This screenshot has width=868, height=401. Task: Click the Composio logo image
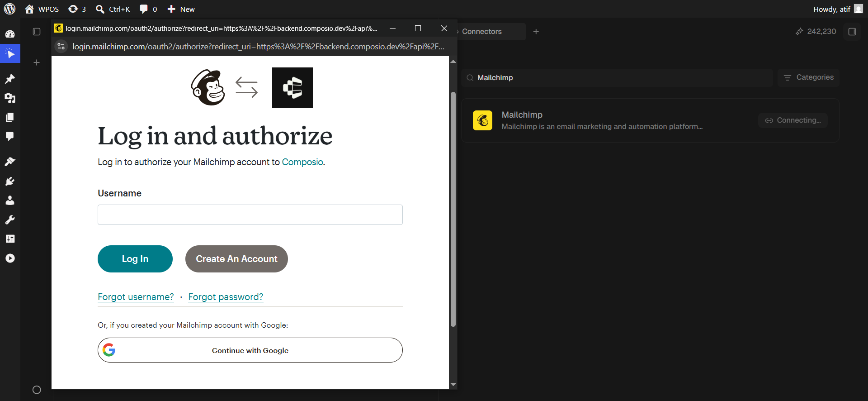coord(292,88)
